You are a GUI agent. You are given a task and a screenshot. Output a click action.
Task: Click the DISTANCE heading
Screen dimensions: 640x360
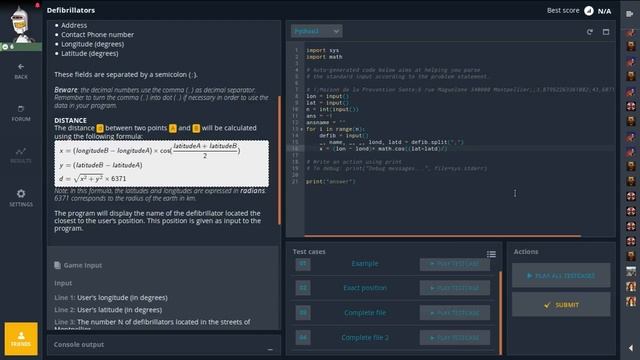click(x=70, y=120)
